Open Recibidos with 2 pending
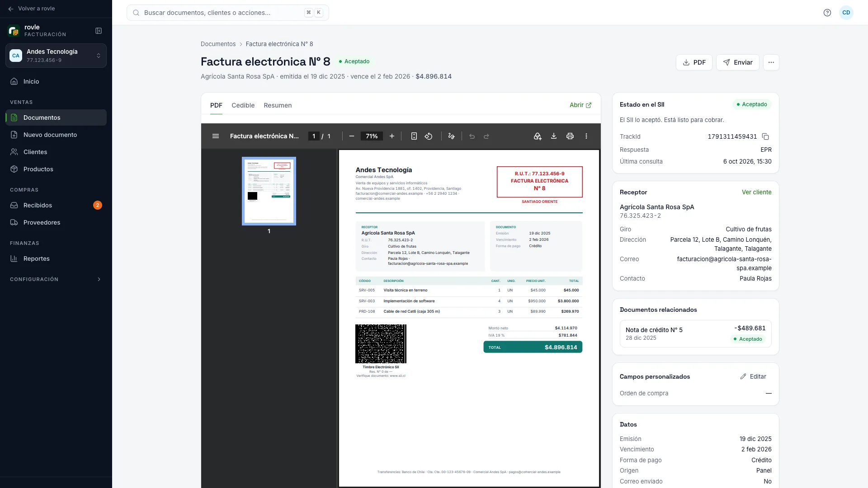This screenshot has height=488, width=868. tap(56, 205)
